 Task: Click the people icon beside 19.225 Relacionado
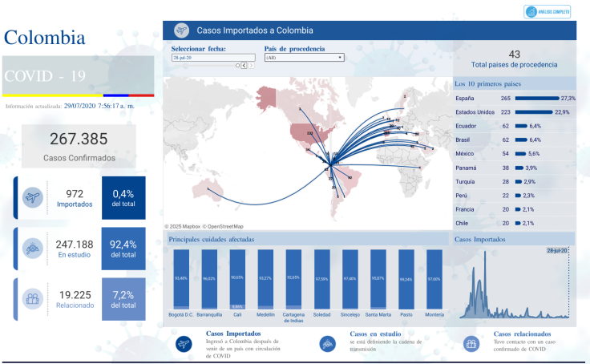click(34, 299)
